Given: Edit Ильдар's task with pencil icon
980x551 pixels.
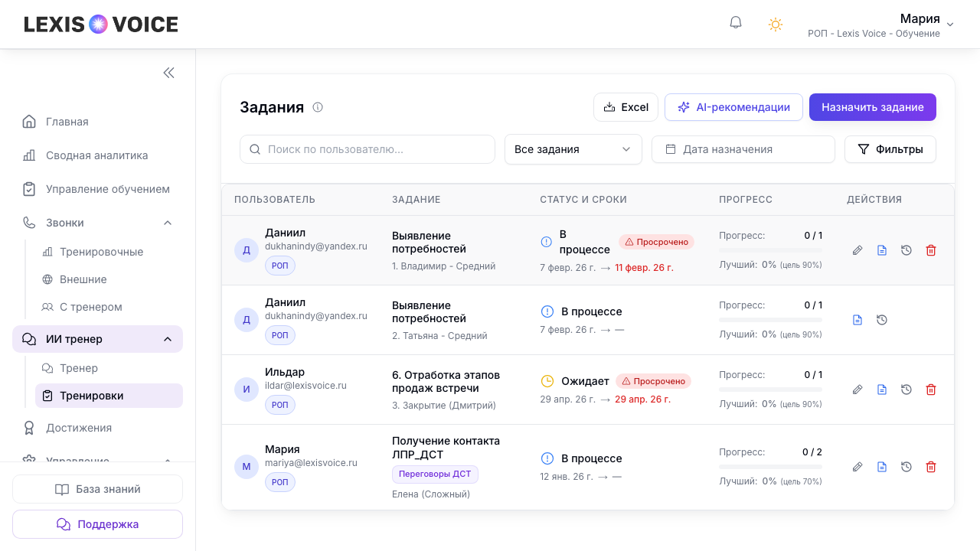Looking at the screenshot, I should (857, 390).
